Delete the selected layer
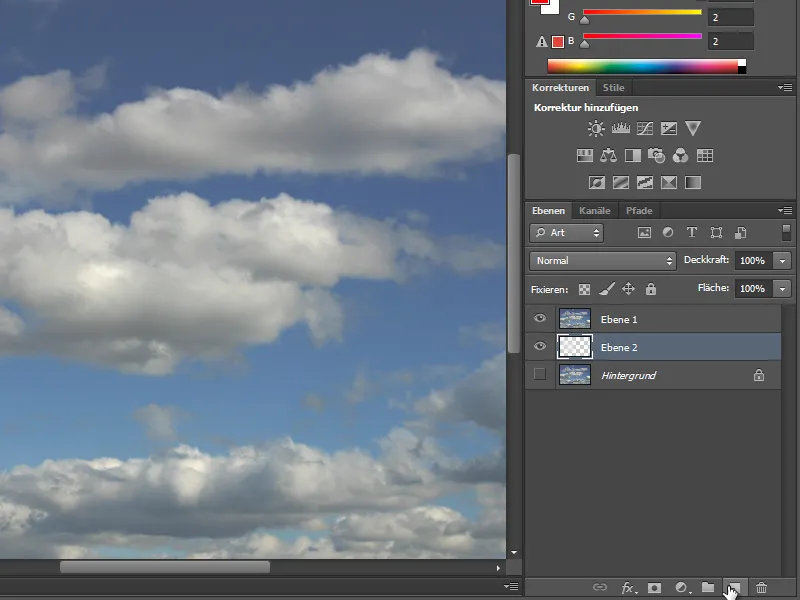The width and height of the screenshot is (800, 600). (x=761, y=588)
